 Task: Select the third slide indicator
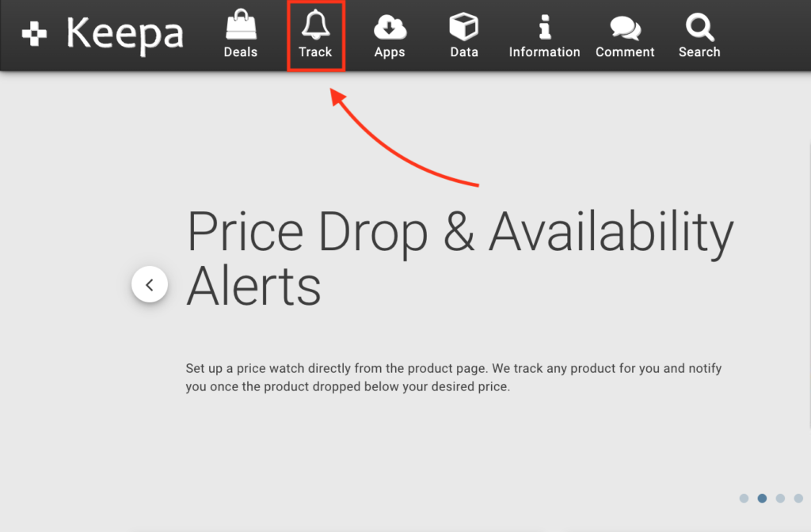click(x=780, y=498)
